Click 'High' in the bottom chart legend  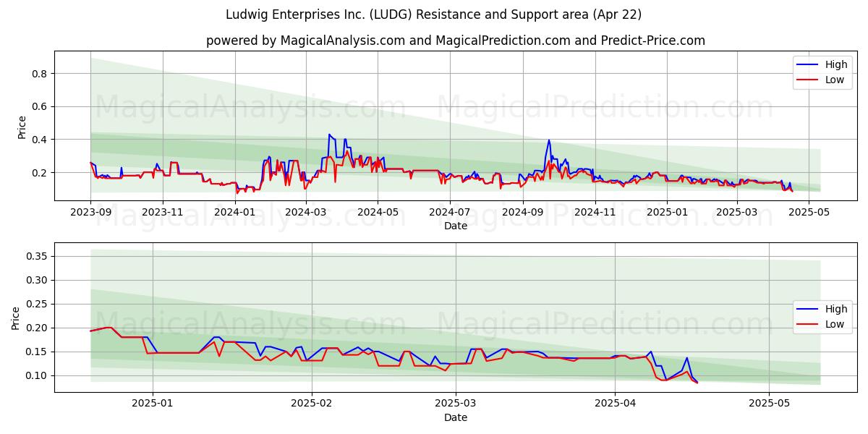click(837, 309)
